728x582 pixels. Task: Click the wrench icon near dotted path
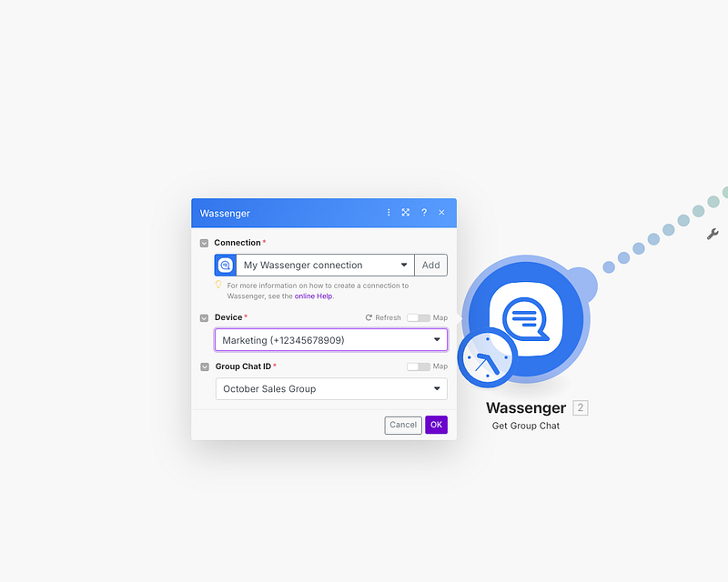(713, 234)
